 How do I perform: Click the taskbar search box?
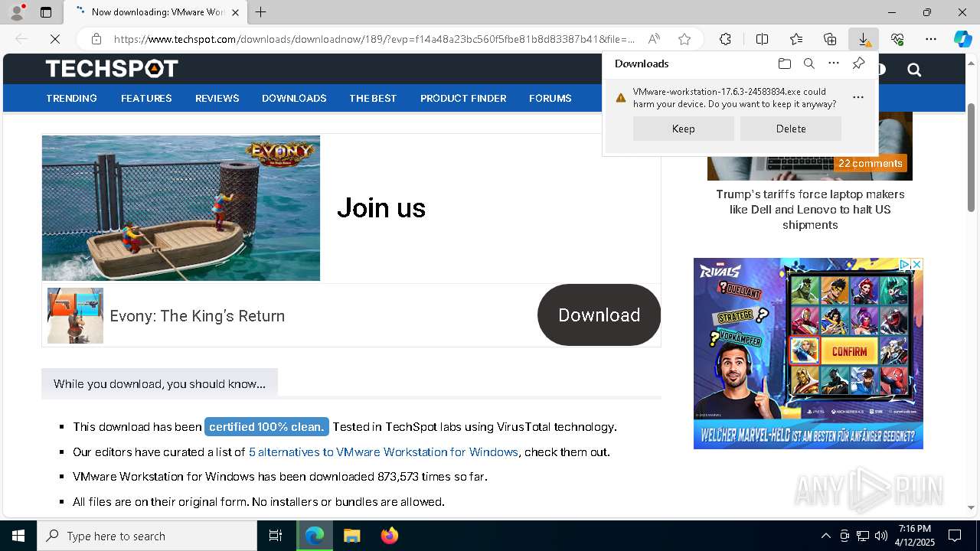click(x=147, y=536)
